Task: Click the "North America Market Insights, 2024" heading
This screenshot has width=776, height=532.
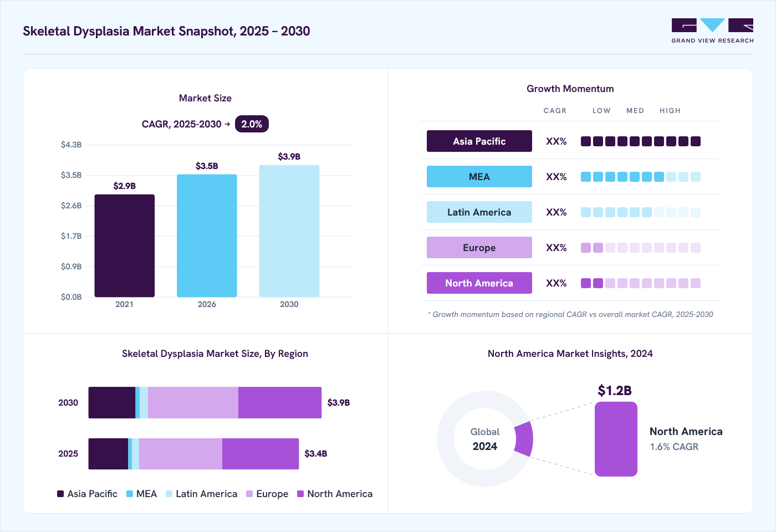Action: coord(570,354)
